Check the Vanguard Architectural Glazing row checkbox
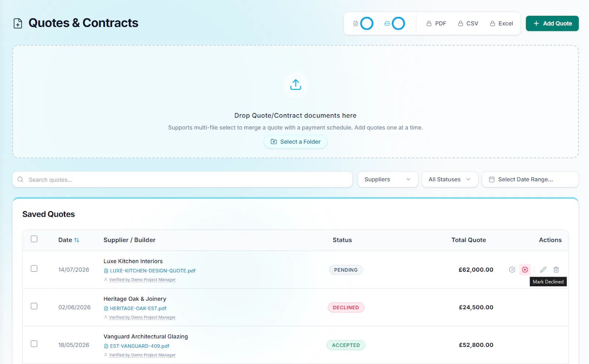Image resolution: width=589 pixels, height=364 pixels. 34,344
